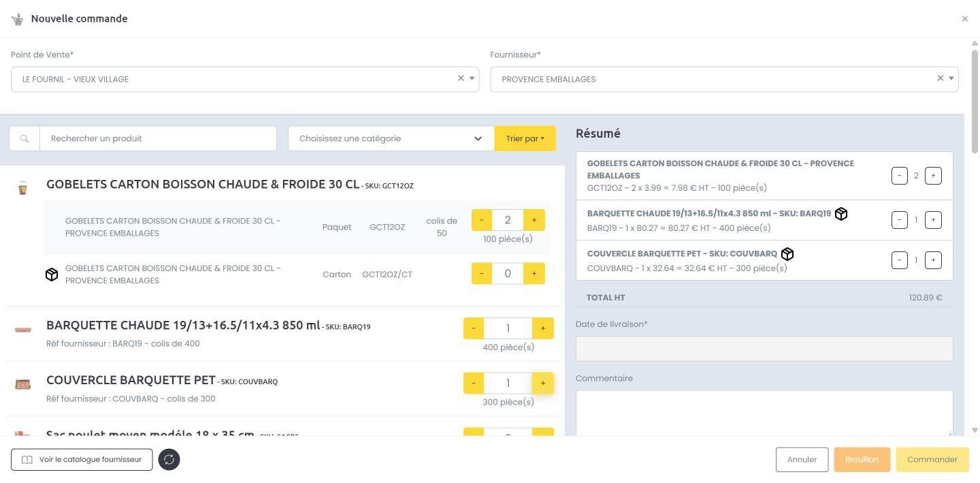Click box icon next to BARQ19 in Résumé
Screen dimensions: 980x483
[x=841, y=214]
